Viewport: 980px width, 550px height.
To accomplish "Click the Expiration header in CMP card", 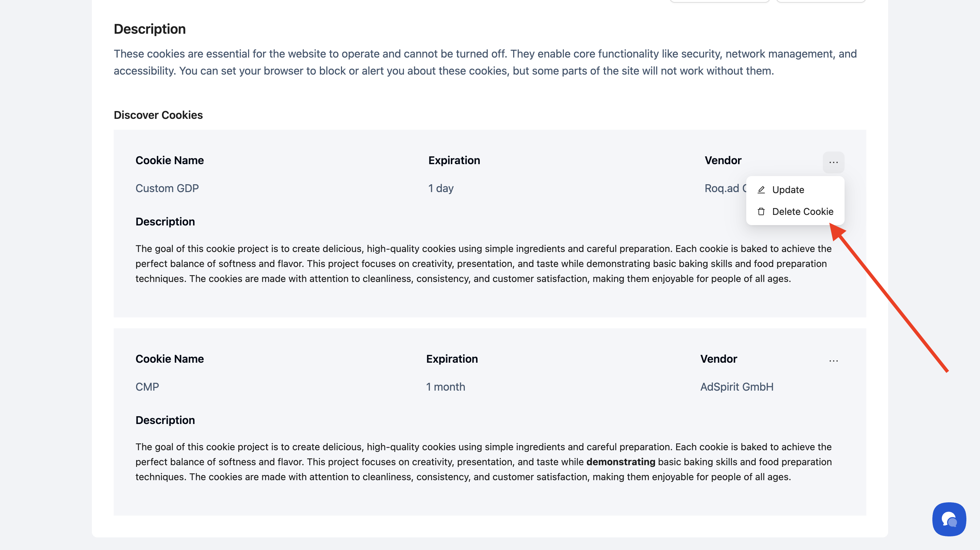I will coord(452,359).
